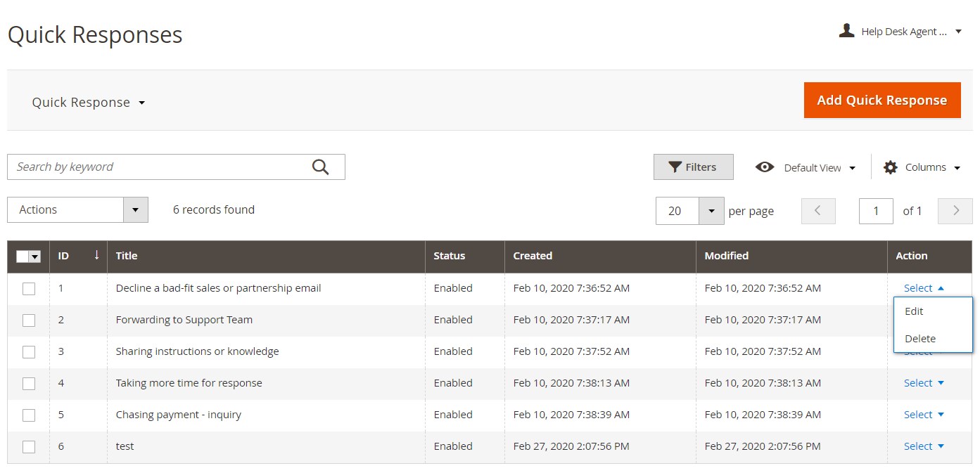Sort by the Modified column header
The width and height of the screenshot is (980, 473).
pos(791,256)
